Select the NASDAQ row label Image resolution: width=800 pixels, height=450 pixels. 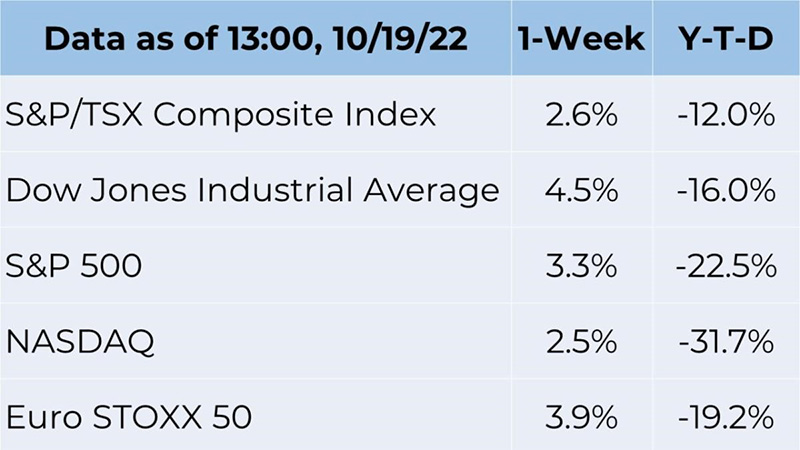click(x=80, y=341)
